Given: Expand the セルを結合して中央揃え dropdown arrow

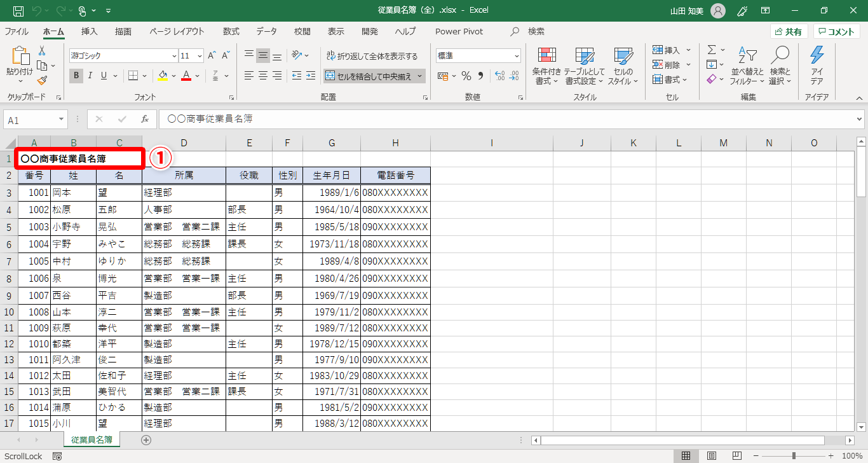Looking at the screenshot, I should point(420,76).
